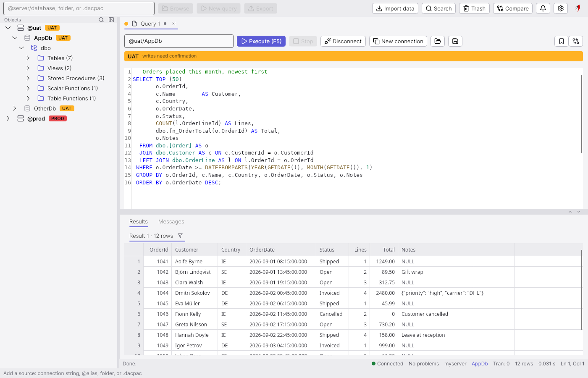
Task: Click the @uat server icon
Action: coord(21,28)
